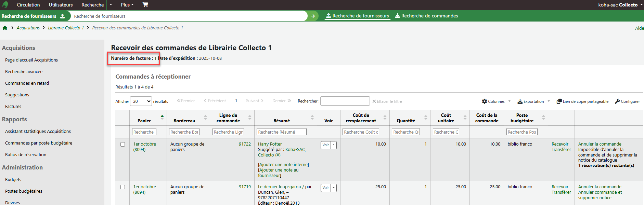Image resolution: width=644 pixels, height=205 pixels.
Task: Click Recevoir link for Harry Potter order
Action: 560,144
